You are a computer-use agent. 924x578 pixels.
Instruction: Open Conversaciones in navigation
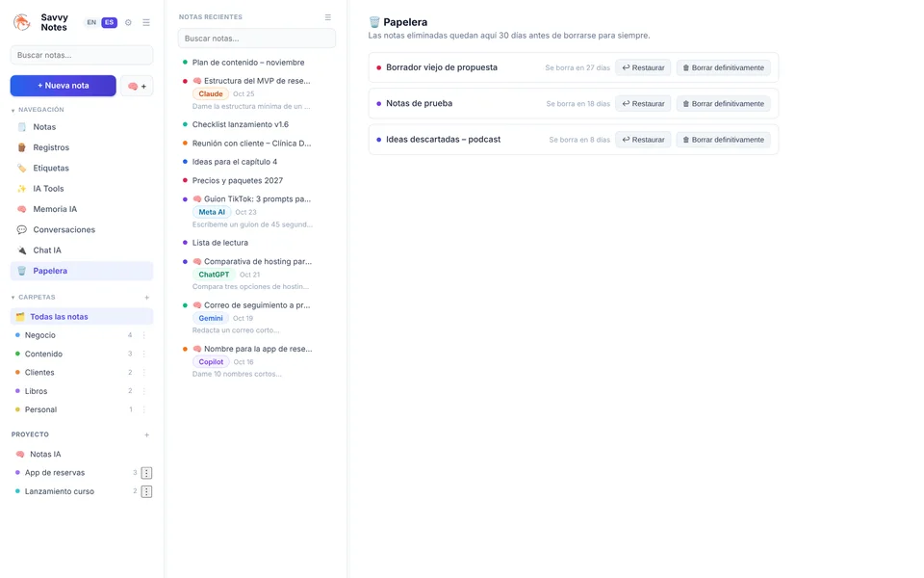82,230
